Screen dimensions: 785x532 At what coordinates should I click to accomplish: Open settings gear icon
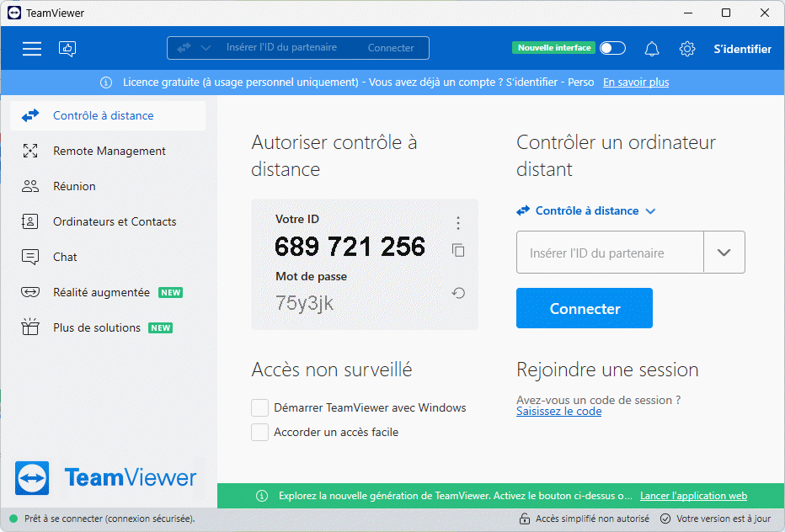[x=687, y=49]
